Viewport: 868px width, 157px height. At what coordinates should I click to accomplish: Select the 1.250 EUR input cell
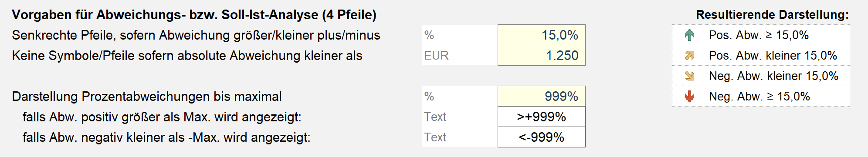point(541,55)
